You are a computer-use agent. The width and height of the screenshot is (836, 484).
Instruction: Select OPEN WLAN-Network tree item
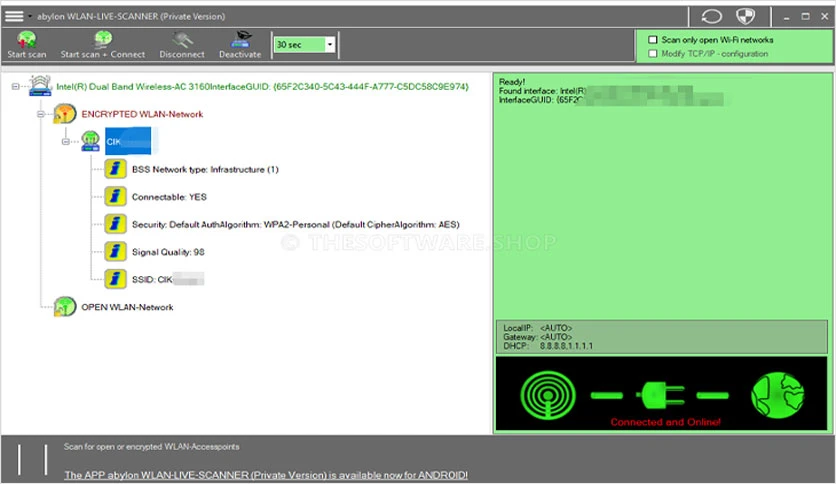click(127, 308)
